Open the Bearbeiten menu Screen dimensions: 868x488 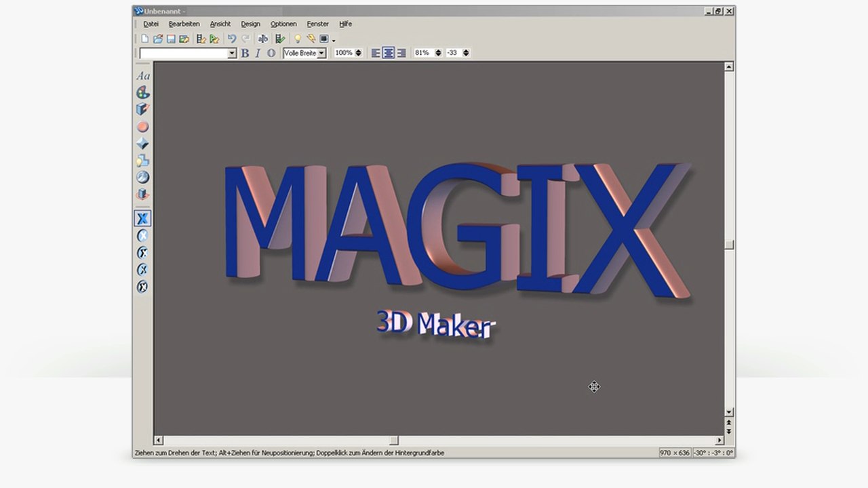pos(184,24)
